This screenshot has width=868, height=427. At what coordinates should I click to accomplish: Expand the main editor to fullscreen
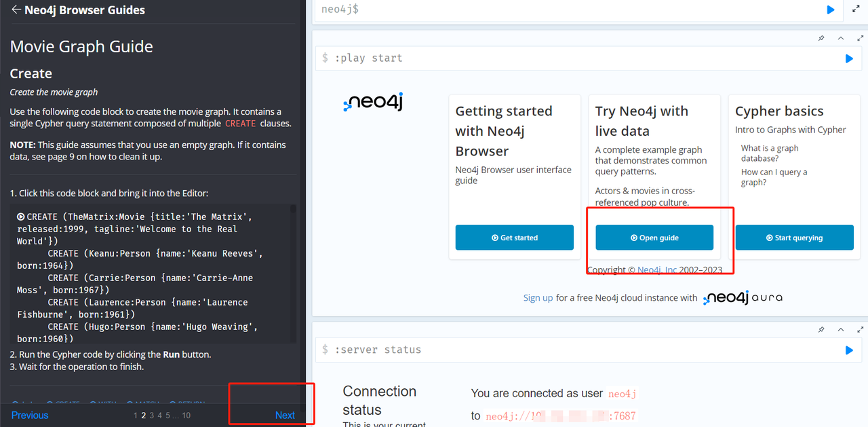(855, 10)
